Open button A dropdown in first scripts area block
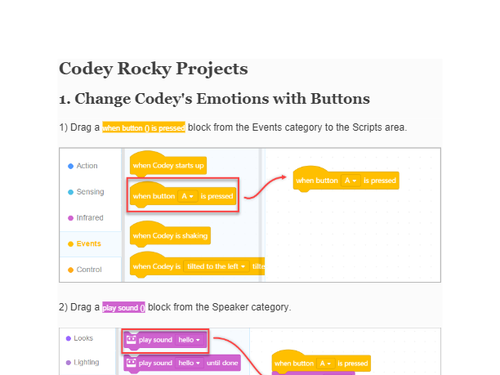Screen dimensions: 500x375 tap(351, 181)
